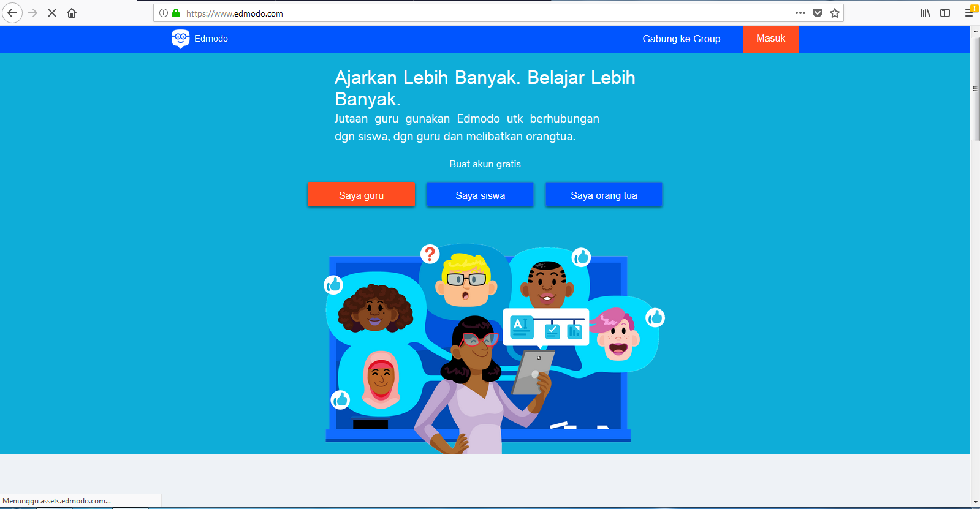
Task: Click the green secure padlock icon
Action: click(x=176, y=13)
